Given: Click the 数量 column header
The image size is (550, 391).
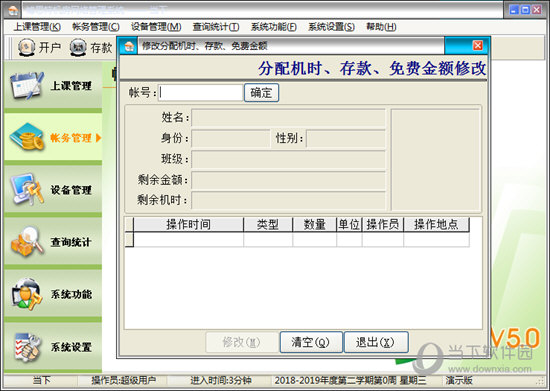Looking at the screenshot, I should (315, 224).
